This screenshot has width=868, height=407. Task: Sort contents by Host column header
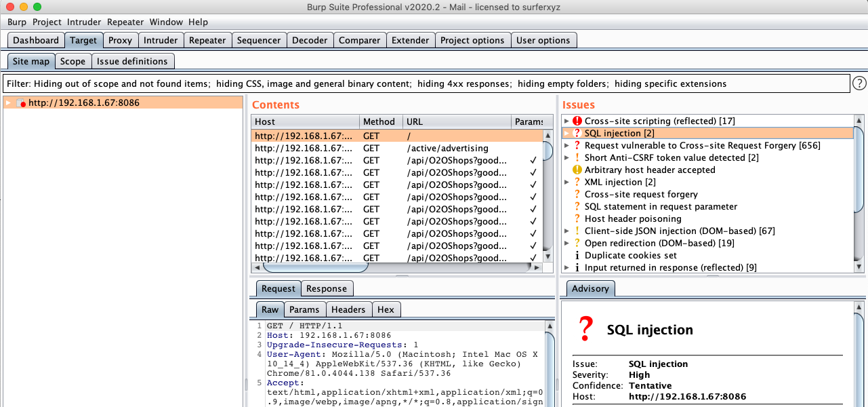(305, 121)
